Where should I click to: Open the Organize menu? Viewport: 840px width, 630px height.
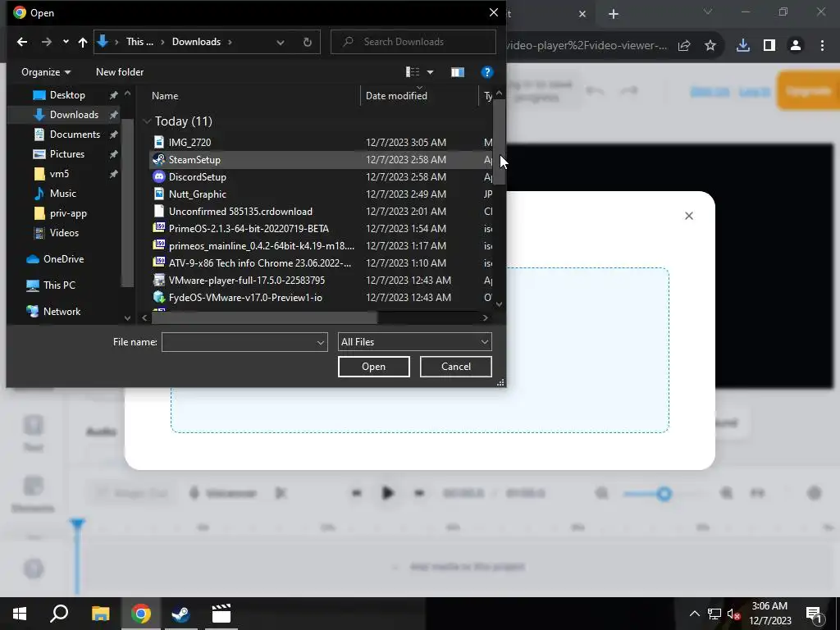46,72
